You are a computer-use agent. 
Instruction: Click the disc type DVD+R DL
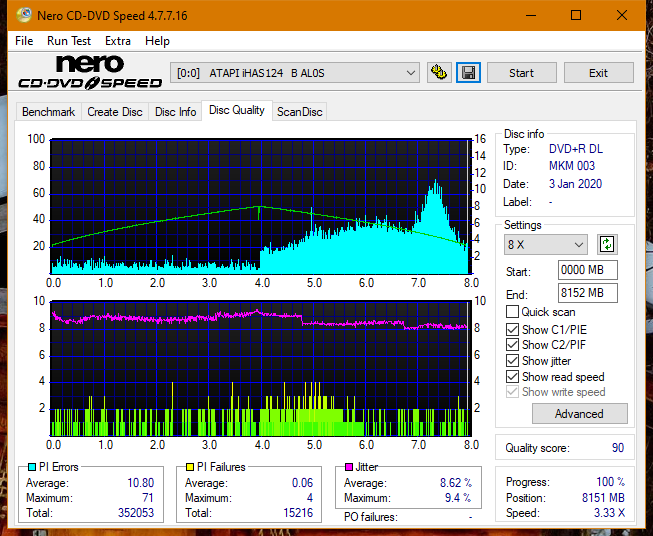pos(576,149)
